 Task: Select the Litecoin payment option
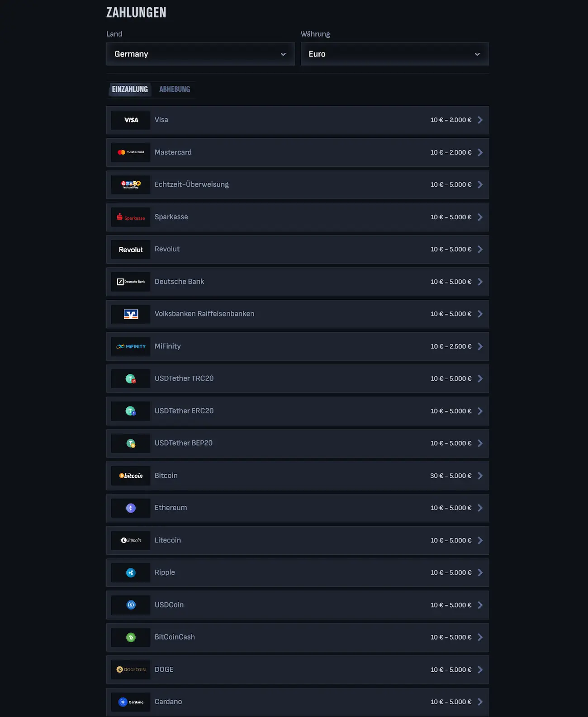pyautogui.click(x=298, y=540)
